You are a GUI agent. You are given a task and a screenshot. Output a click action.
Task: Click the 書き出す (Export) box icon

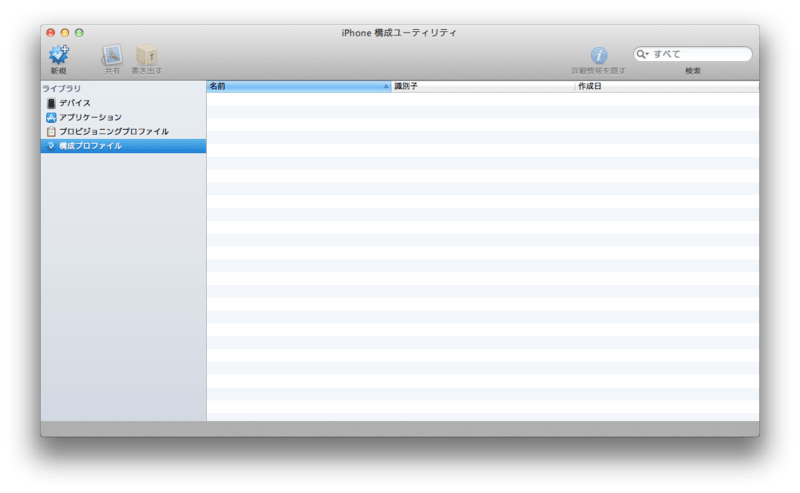click(x=147, y=55)
